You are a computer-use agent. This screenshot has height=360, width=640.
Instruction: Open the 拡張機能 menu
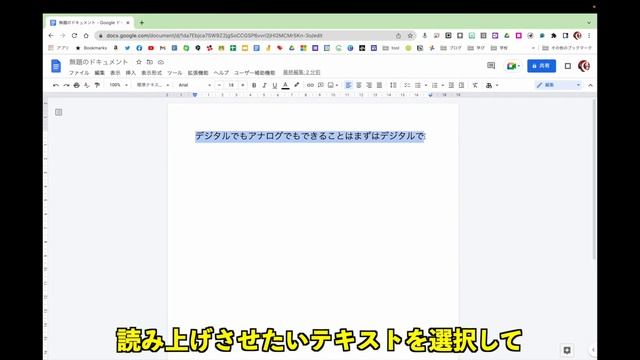point(198,73)
